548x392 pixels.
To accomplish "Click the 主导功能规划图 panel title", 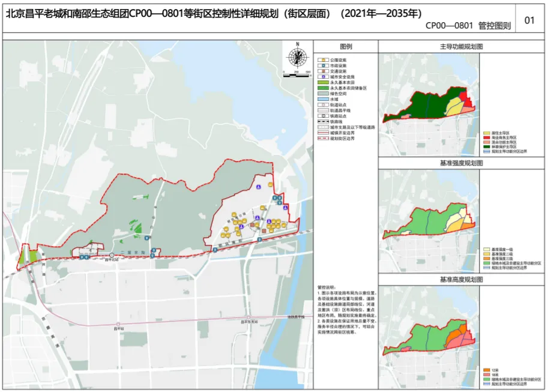I will 462,46.
